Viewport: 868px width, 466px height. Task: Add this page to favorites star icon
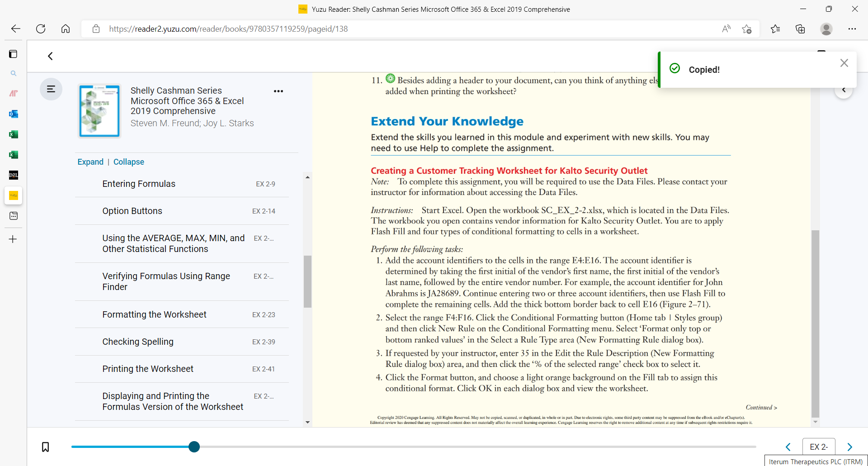(x=747, y=29)
